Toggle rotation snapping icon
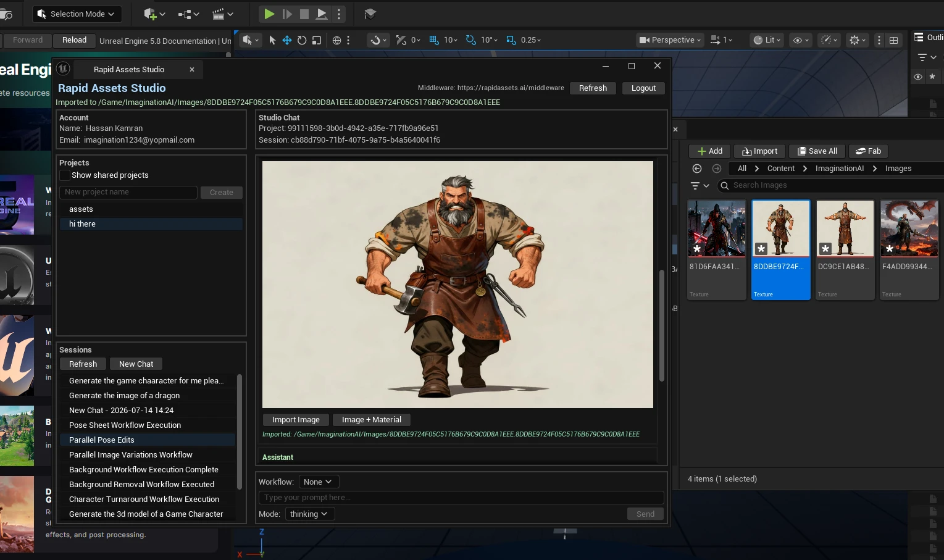 470,40
